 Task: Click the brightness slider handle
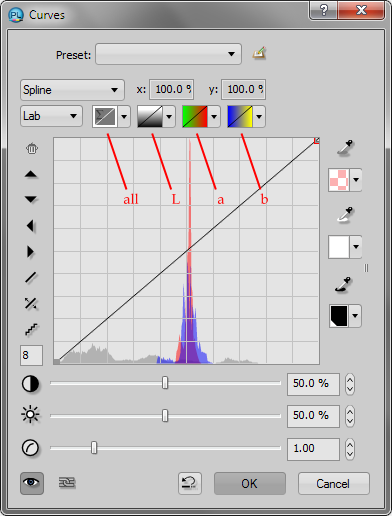(x=165, y=416)
